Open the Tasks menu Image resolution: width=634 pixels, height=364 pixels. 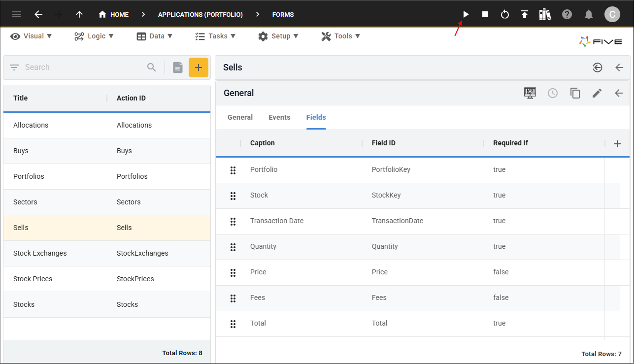coord(215,36)
